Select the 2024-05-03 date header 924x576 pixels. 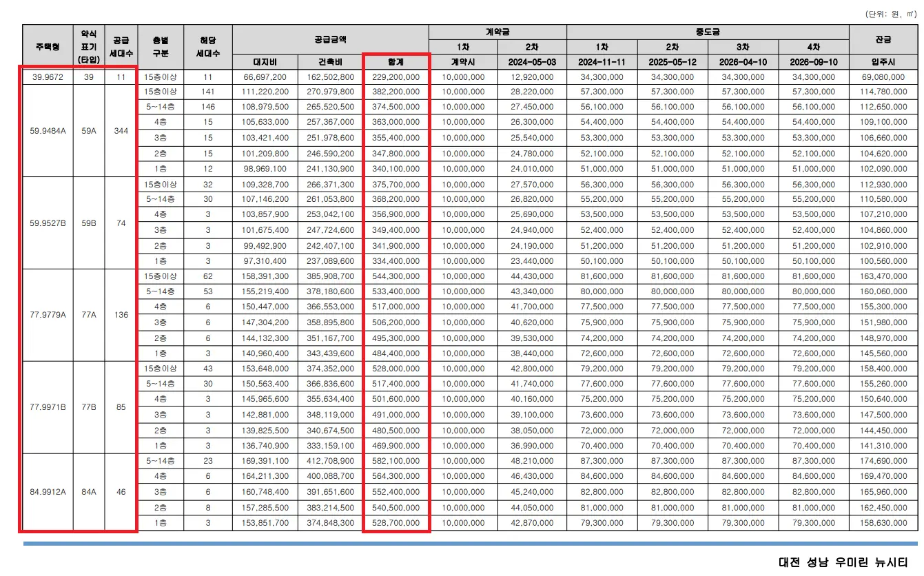point(531,61)
